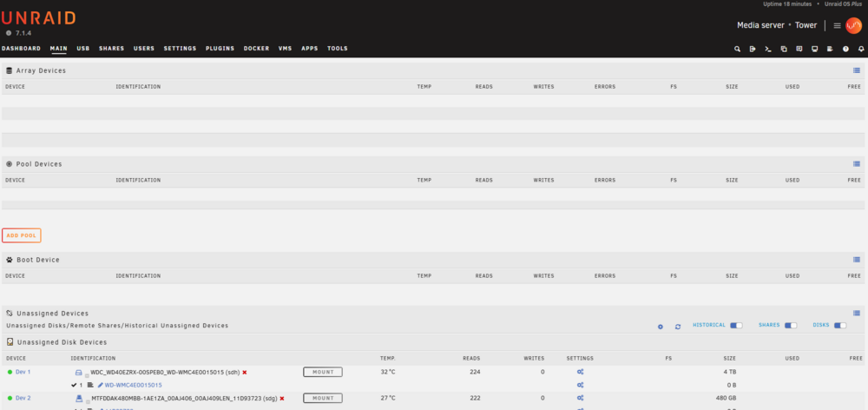This screenshot has height=410, width=868.
Task: Click the logout icon in toolbar
Action: pyautogui.click(x=753, y=49)
